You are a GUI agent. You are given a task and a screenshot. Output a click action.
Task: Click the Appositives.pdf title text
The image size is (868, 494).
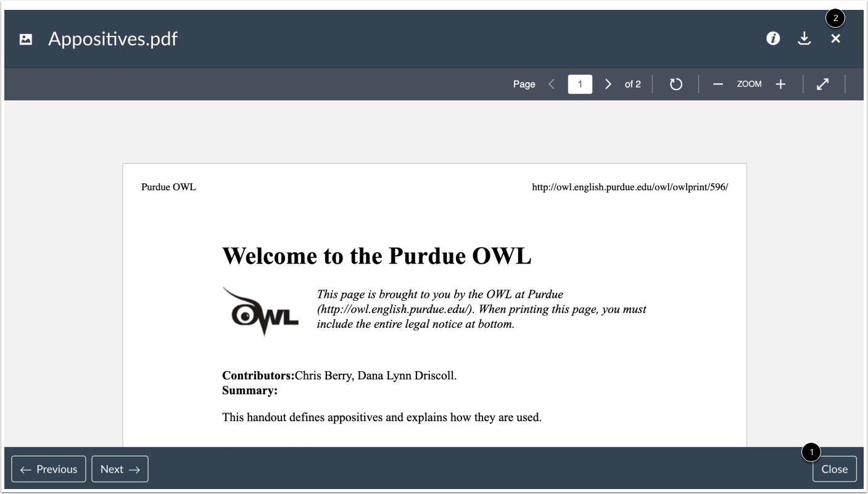click(113, 39)
